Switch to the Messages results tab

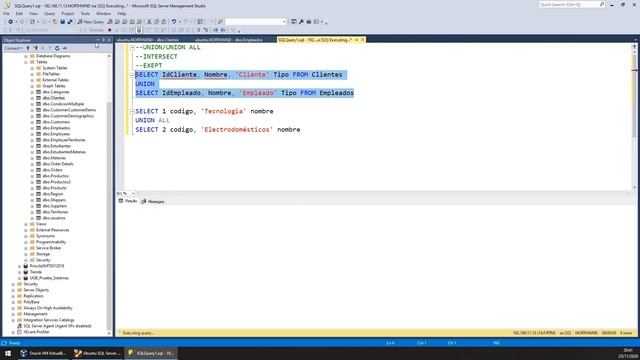pyautogui.click(x=153, y=202)
